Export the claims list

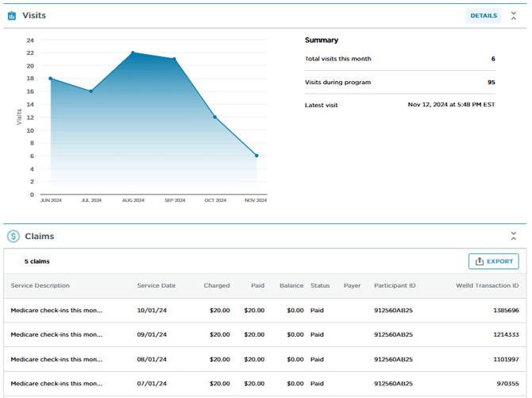pos(493,261)
